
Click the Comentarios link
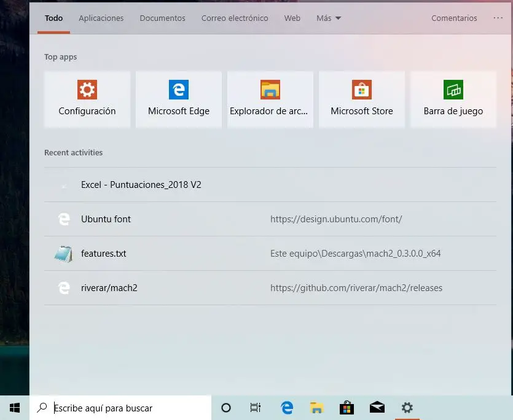(454, 18)
